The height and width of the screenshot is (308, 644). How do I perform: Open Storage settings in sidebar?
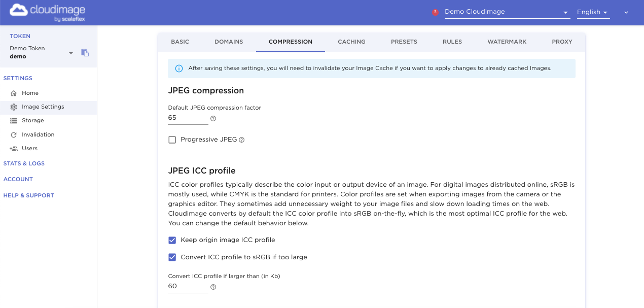click(32, 121)
